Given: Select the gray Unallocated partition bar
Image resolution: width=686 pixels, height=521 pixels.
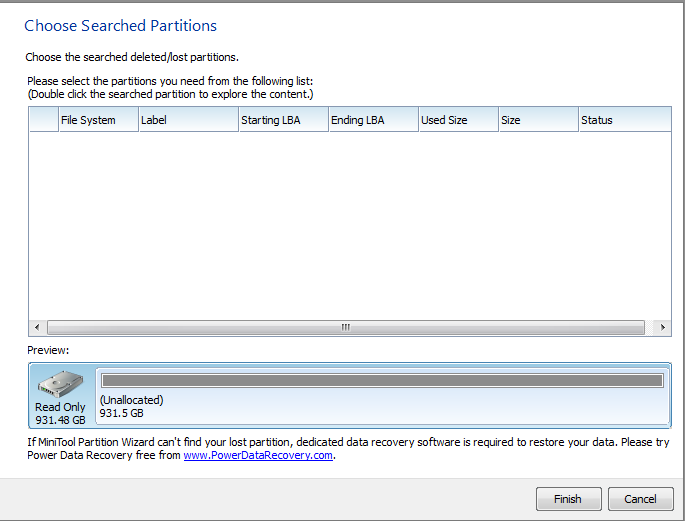Looking at the screenshot, I should pos(382,381).
